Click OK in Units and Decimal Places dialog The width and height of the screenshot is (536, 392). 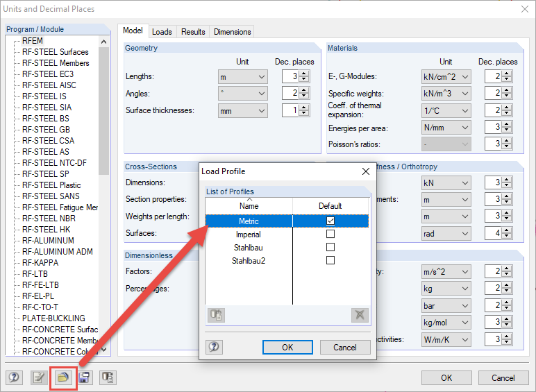pyautogui.click(x=446, y=377)
